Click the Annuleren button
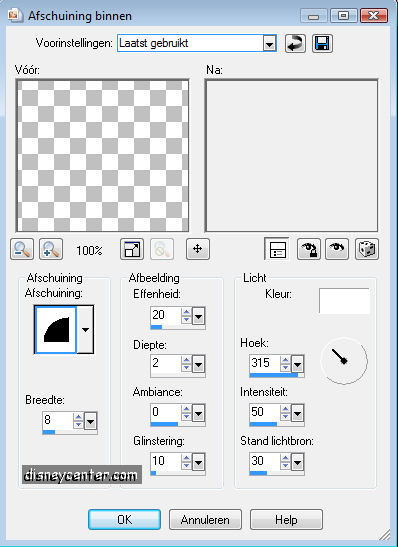The width and height of the screenshot is (398, 547). tap(205, 520)
